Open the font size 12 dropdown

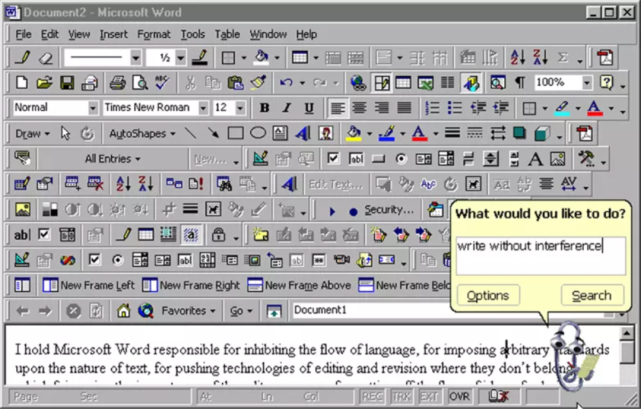[240, 108]
